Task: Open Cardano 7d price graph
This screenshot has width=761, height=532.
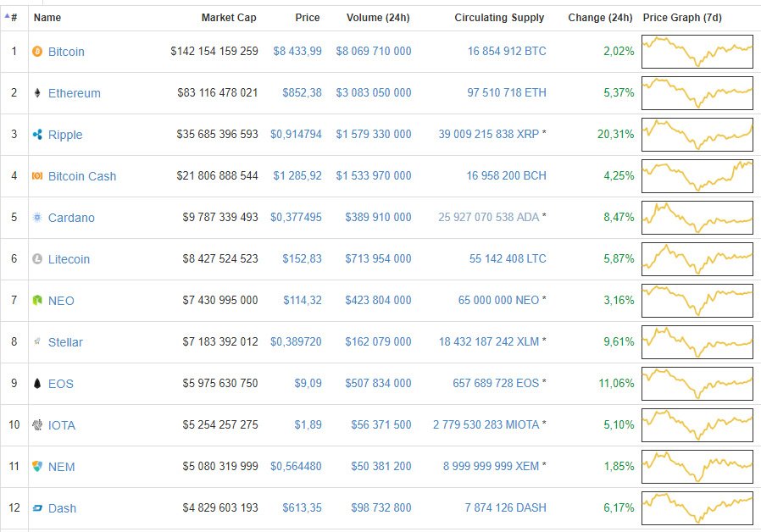Action: [x=697, y=218]
